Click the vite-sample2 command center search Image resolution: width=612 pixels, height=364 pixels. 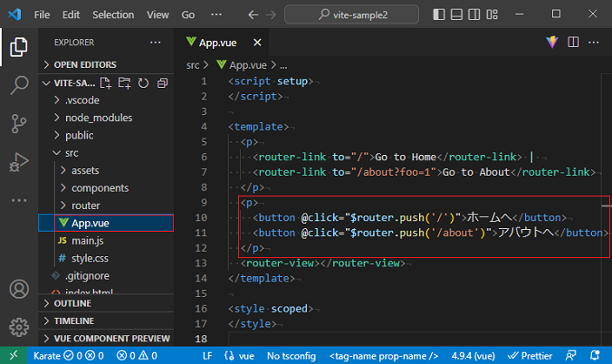351,14
